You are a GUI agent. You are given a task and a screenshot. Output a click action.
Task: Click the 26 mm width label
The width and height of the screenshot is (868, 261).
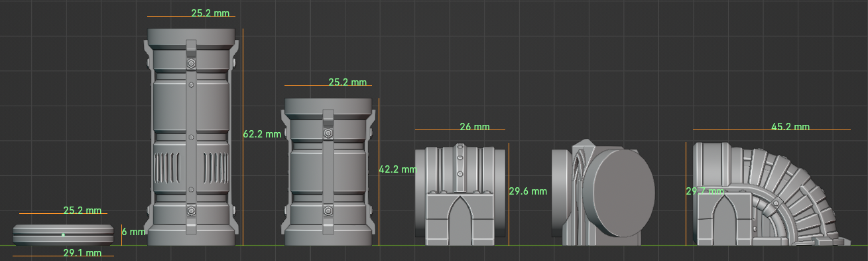click(x=474, y=127)
